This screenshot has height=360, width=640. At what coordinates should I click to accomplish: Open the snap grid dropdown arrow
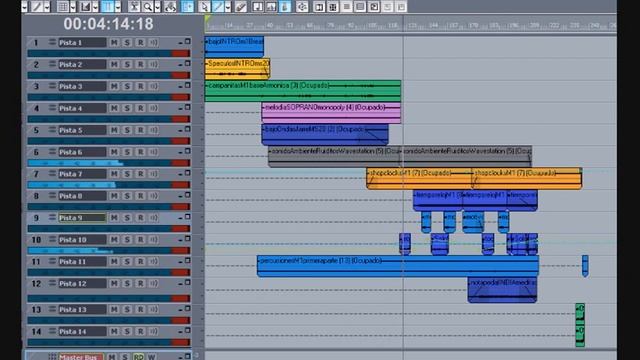(x=73, y=7)
